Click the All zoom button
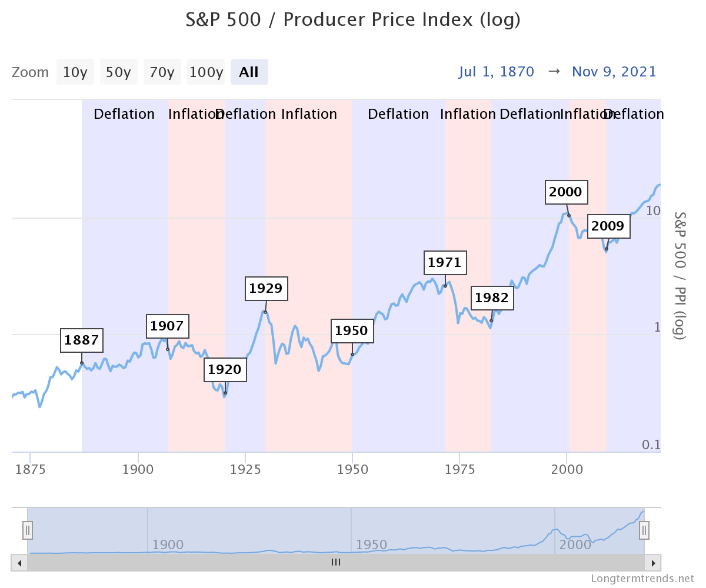Image resolution: width=706 pixels, height=588 pixels. tap(249, 72)
